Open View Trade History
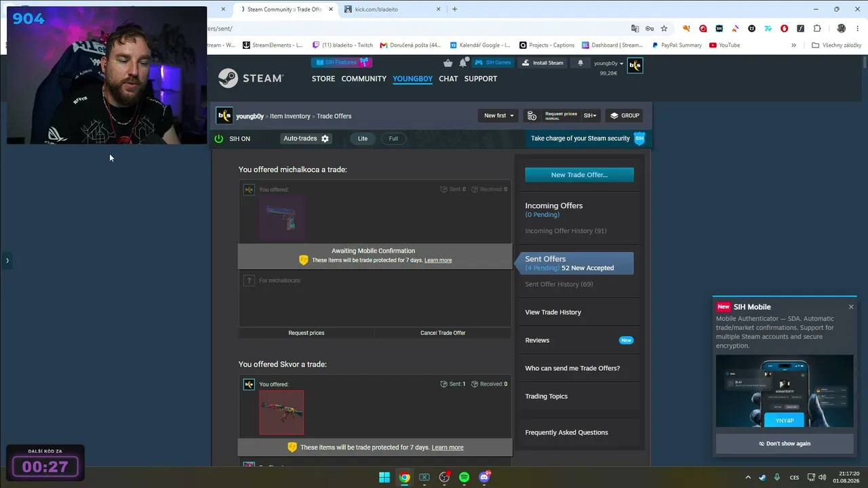The width and height of the screenshot is (868, 488). tap(553, 312)
